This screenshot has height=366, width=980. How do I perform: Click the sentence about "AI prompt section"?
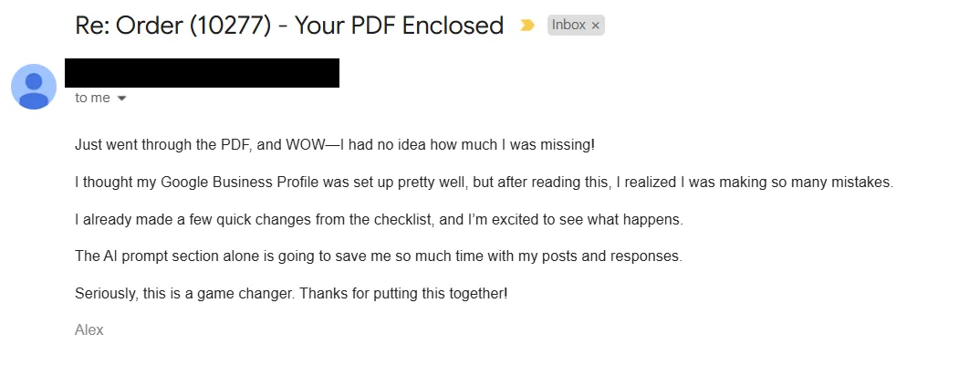[x=379, y=256]
